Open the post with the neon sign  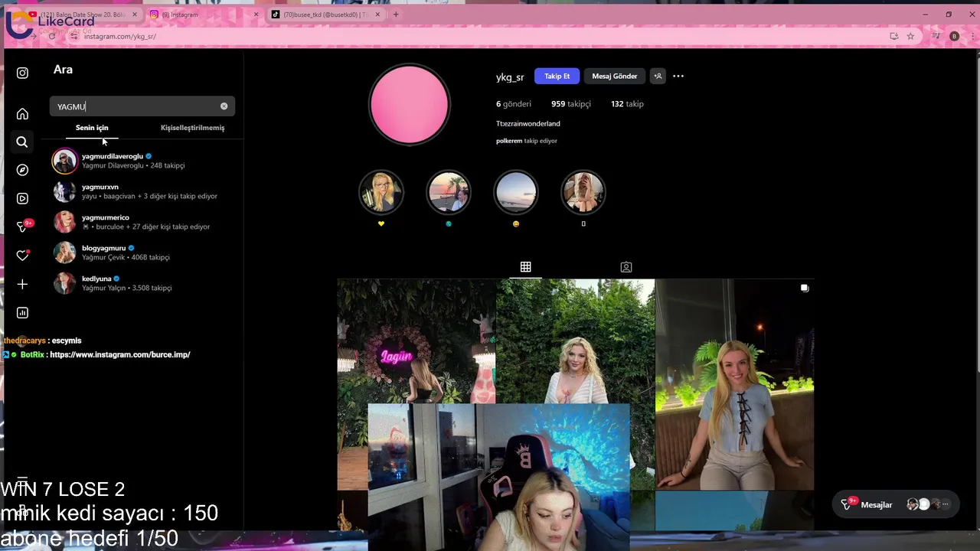[416, 341]
